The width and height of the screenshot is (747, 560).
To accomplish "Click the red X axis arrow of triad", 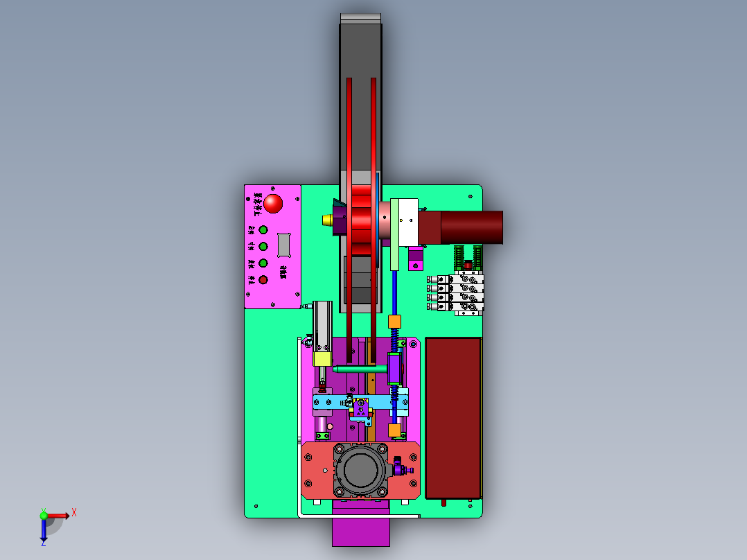I will click(x=58, y=516).
